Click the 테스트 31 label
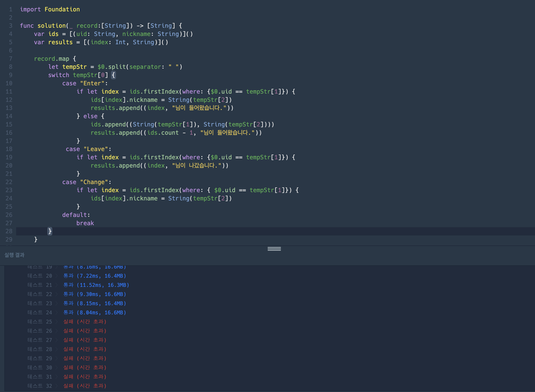The width and height of the screenshot is (535, 392). point(40,377)
